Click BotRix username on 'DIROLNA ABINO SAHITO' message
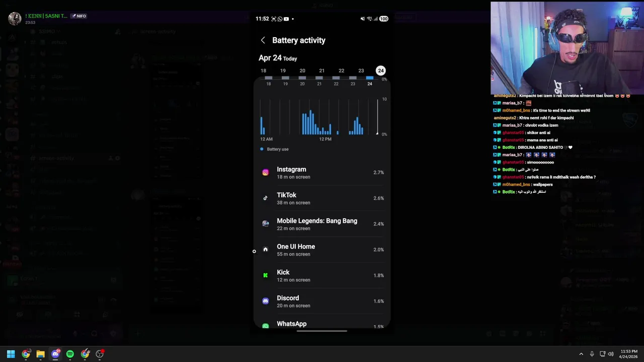Image resolution: width=644 pixels, height=362 pixels. click(x=509, y=147)
